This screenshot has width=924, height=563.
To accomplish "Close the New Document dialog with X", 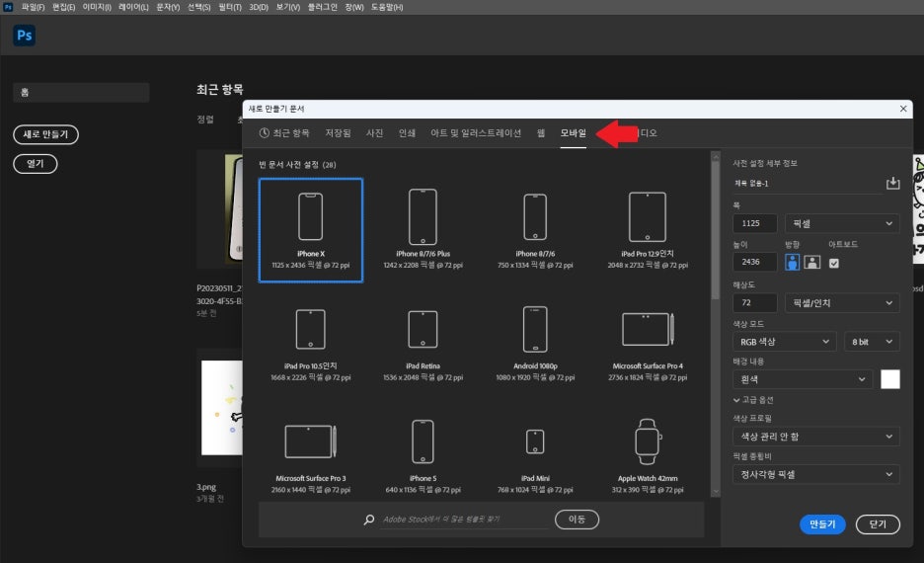I will (x=903, y=109).
